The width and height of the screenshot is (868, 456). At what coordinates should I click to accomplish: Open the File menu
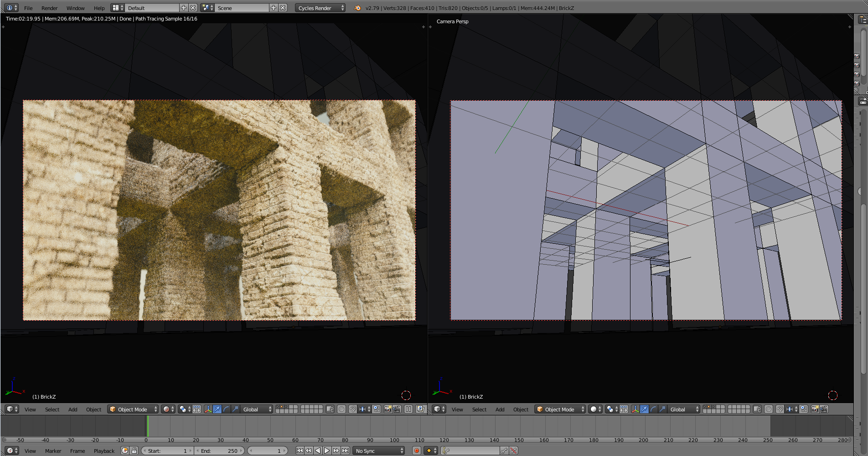point(28,8)
